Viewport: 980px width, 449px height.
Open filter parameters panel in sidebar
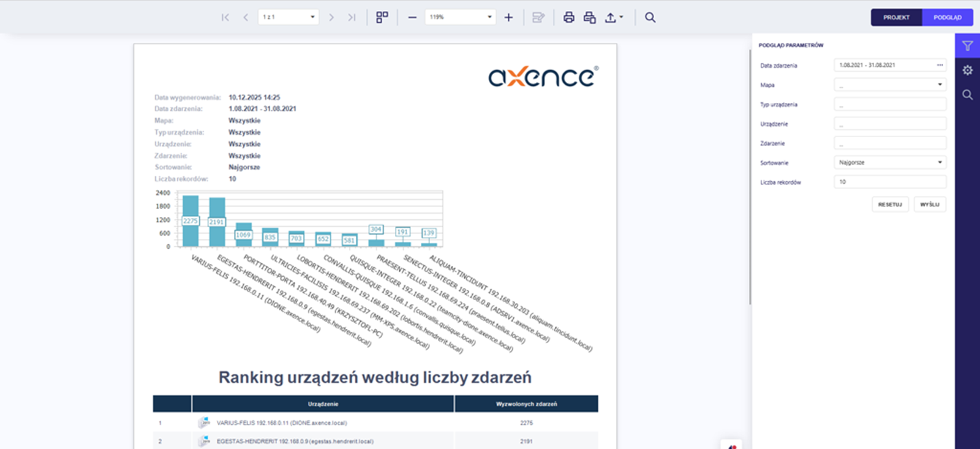pos(967,46)
